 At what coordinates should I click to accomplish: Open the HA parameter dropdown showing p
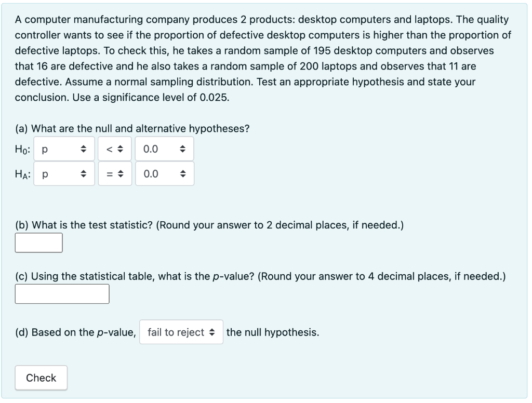[64, 174]
